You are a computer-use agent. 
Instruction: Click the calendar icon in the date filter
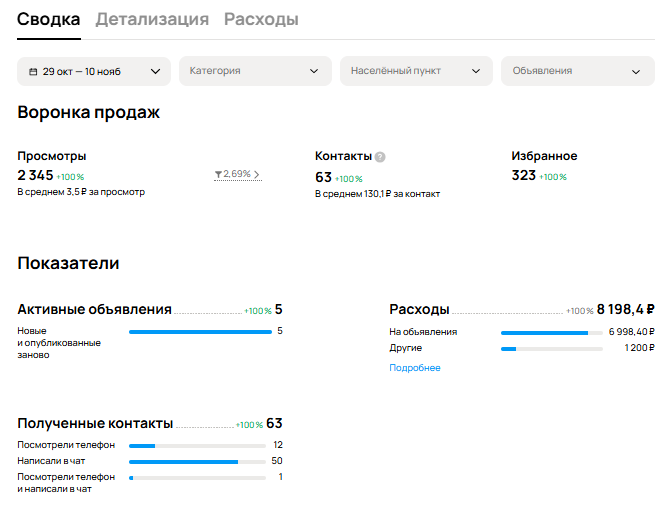[x=33, y=72]
